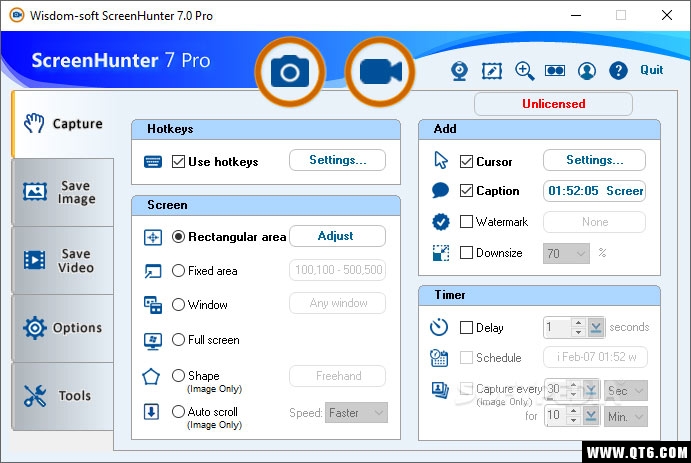Open the zoom magnifier tool
691x463 pixels.
[x=524, y=70]
